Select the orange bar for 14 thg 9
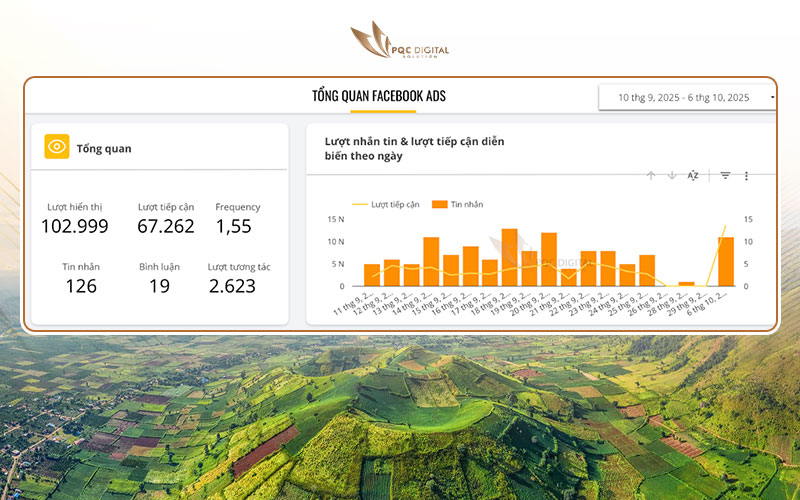The width and height of the screenshot is (800, 500). pyautogui.click(x=431, y=261)
